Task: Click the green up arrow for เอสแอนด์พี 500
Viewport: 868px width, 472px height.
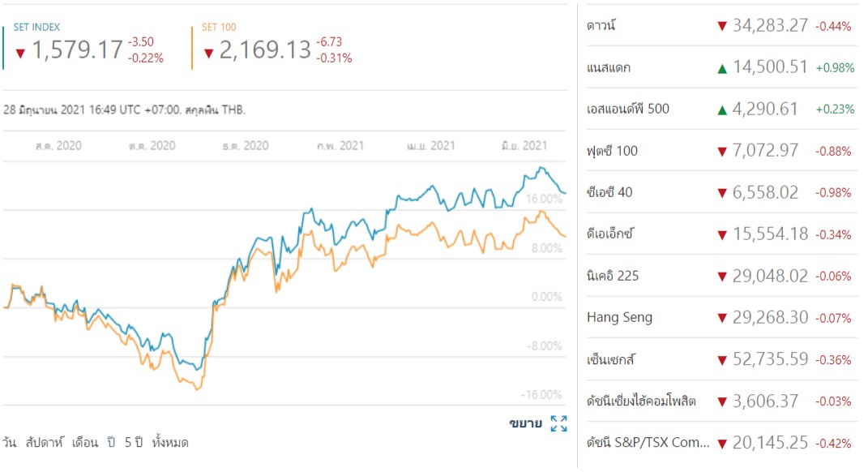Action: (721, 109)
